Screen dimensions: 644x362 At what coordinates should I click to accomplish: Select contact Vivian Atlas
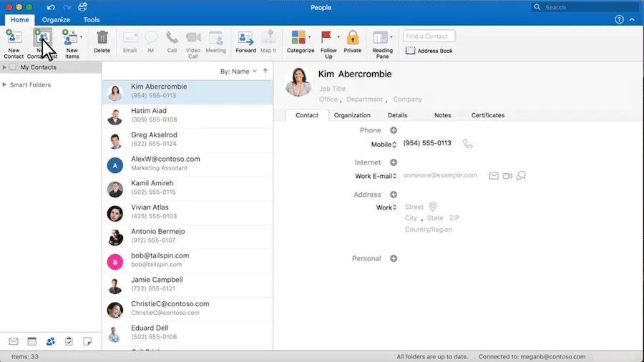click(187, 213)
